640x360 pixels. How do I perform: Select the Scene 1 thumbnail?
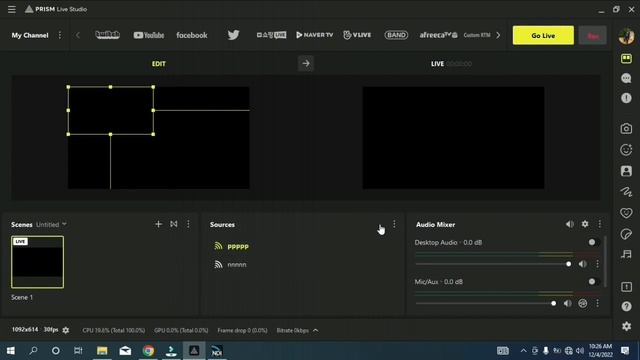(x=37, y=262)
